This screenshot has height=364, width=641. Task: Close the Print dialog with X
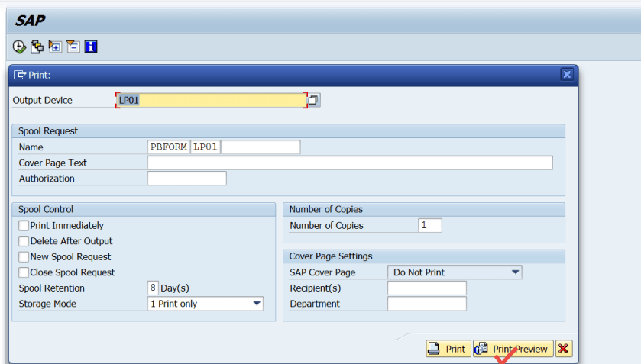[567, 75]
